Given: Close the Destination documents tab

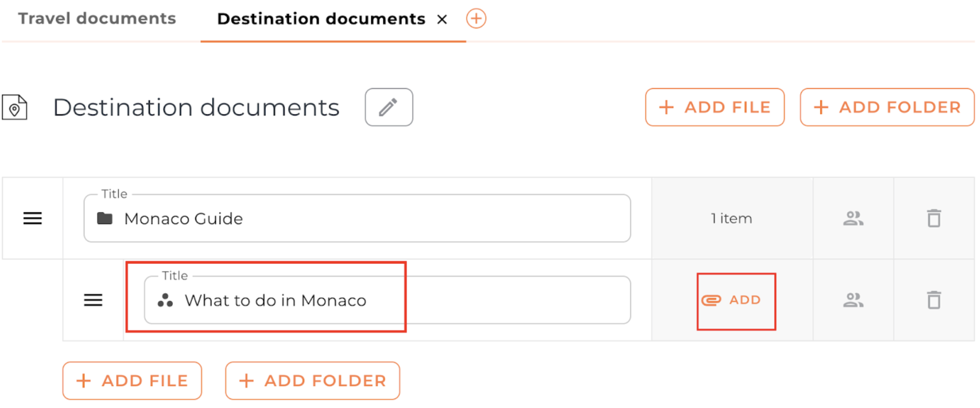Looking at the screenshot, I should 442,20.
